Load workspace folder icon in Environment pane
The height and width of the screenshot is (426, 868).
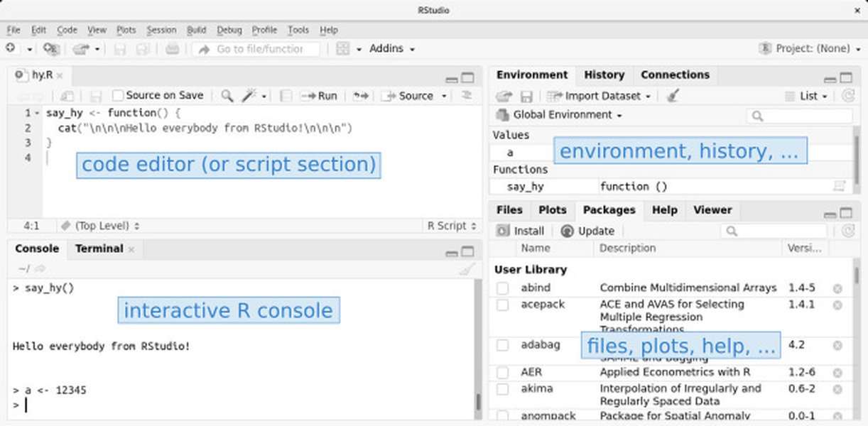(504, 96)
